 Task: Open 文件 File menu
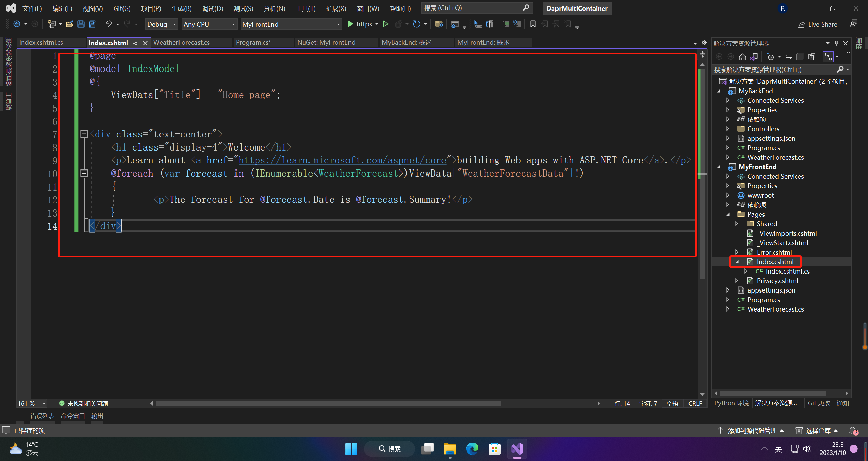[x=32, y=8]
